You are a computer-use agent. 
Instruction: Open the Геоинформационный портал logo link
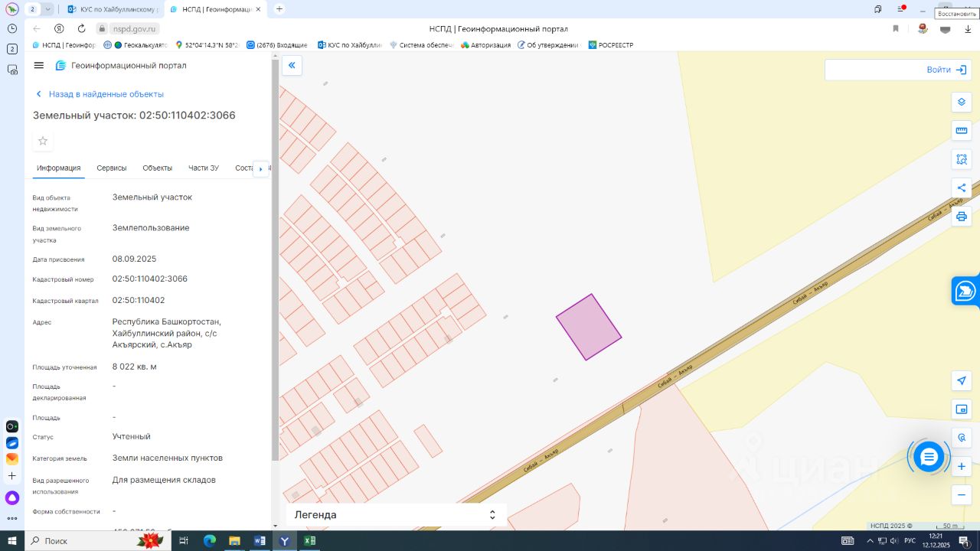click(x=121, y=66)
